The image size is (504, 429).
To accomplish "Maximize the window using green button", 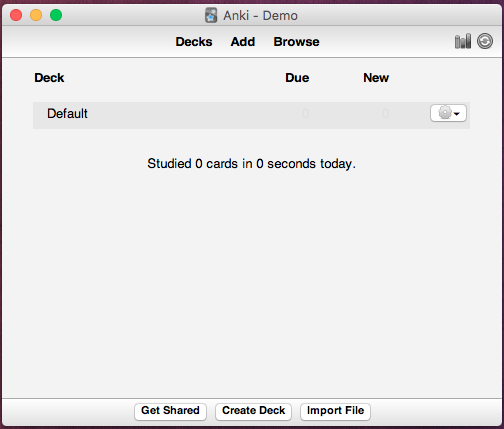I will [x=56, y=15].
